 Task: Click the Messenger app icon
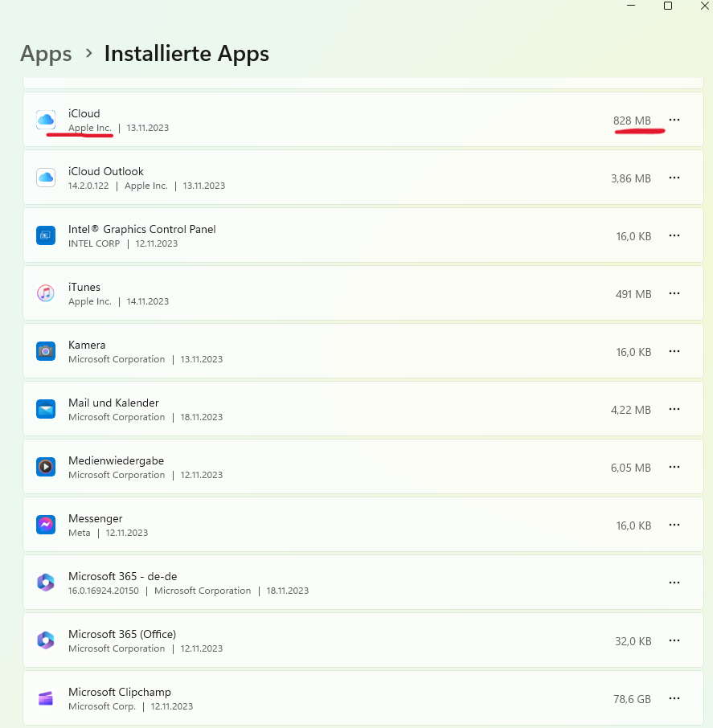[x=46, y=525]
